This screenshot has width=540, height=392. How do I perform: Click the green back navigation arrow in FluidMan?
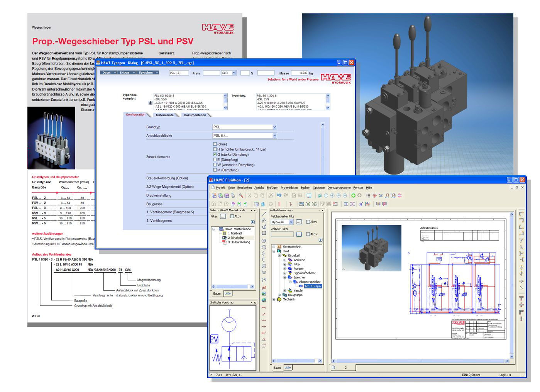click(353, 195)
